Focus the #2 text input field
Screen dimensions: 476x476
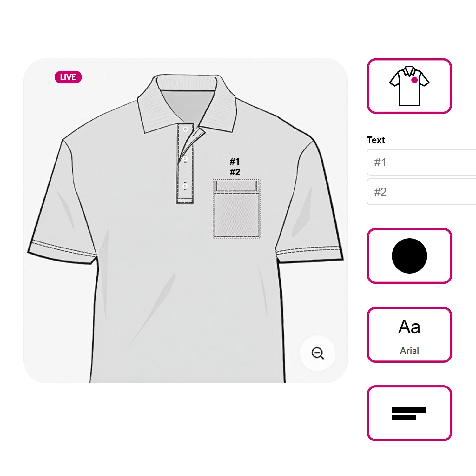pos(421,192)
